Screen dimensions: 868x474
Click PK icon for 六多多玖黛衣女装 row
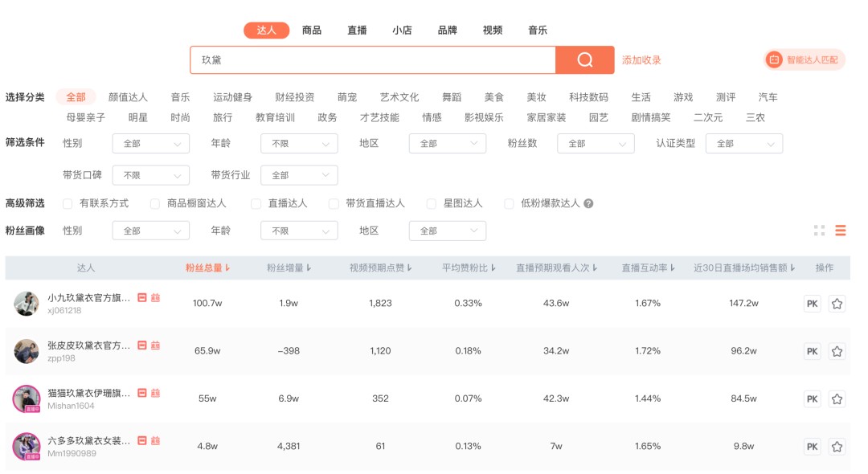pos(812,447)
